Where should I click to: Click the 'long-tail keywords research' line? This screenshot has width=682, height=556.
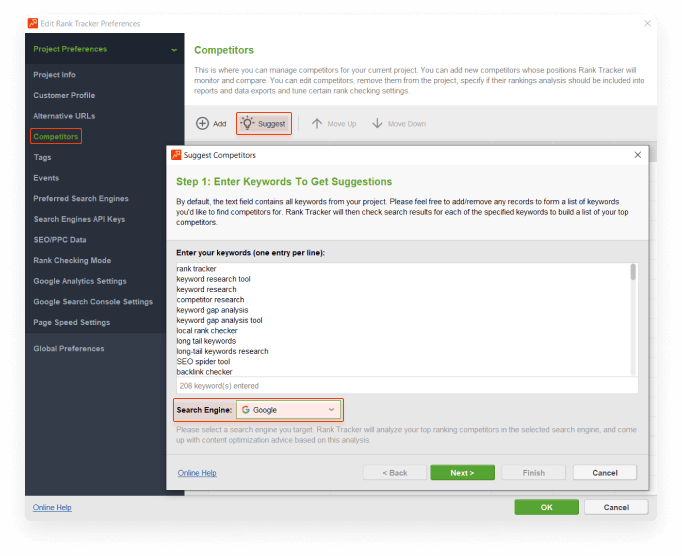pyautogui.click(x=222, y=351)
